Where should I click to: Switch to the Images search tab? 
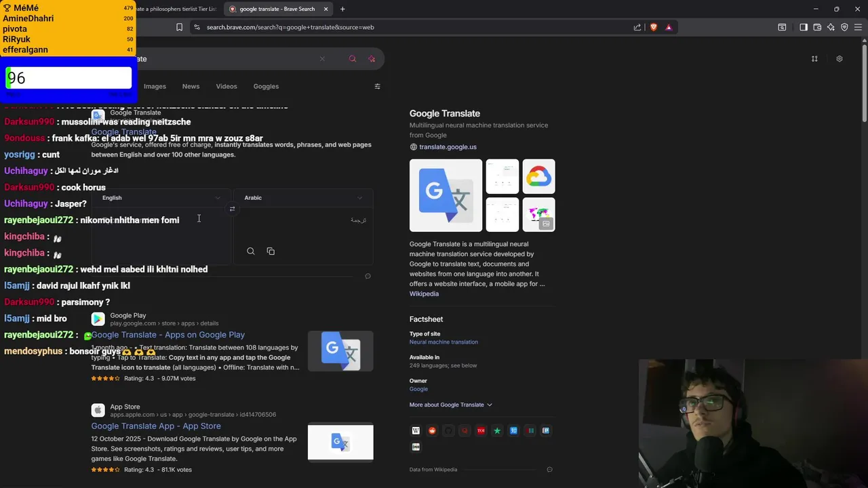point(155,86)
